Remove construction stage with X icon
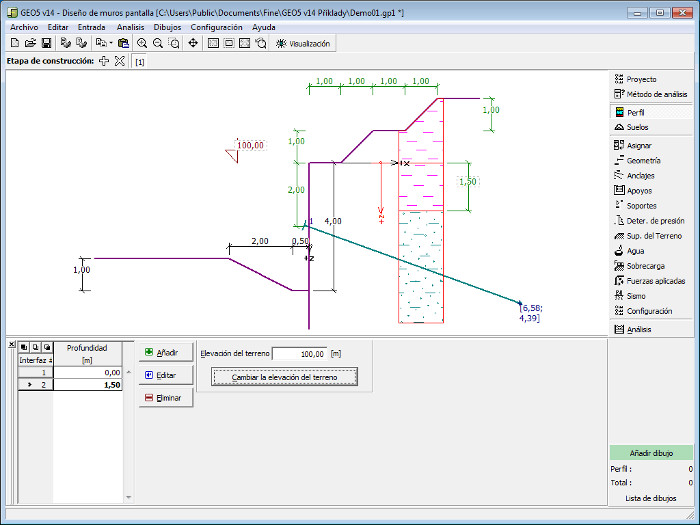The image size is (700, 525). 119,62
